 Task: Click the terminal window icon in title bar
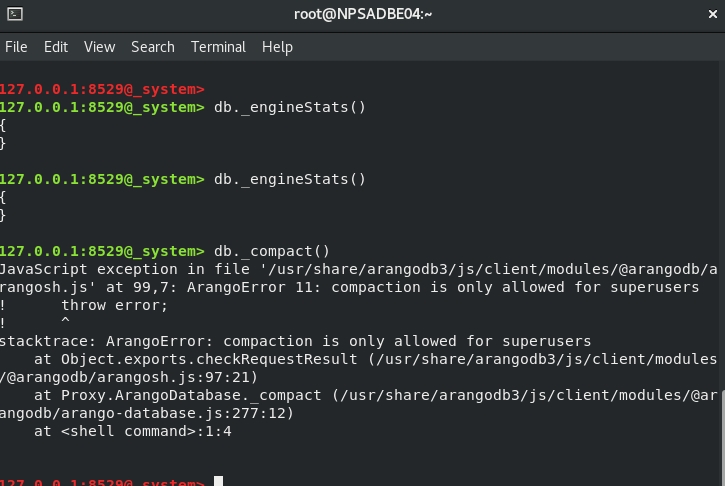(15, 14)
